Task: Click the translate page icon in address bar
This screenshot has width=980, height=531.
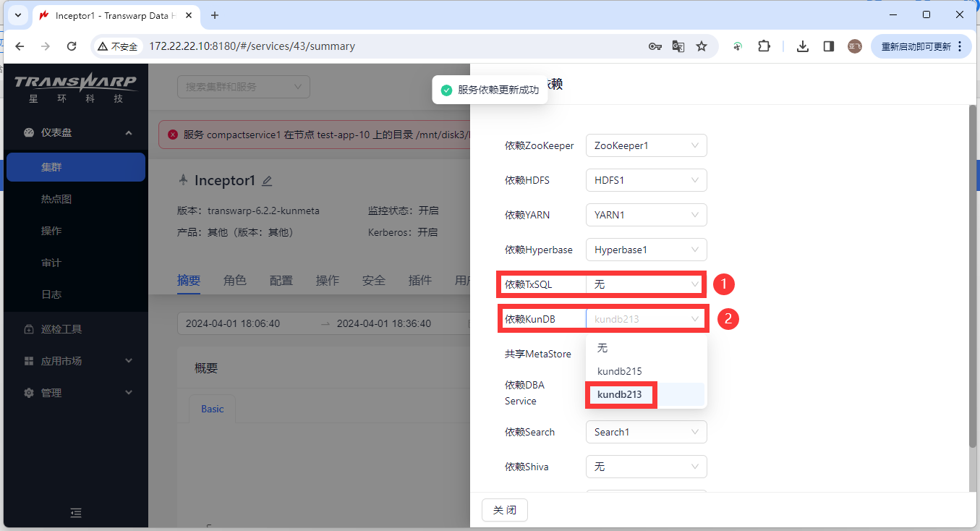Action: [678, 46]
